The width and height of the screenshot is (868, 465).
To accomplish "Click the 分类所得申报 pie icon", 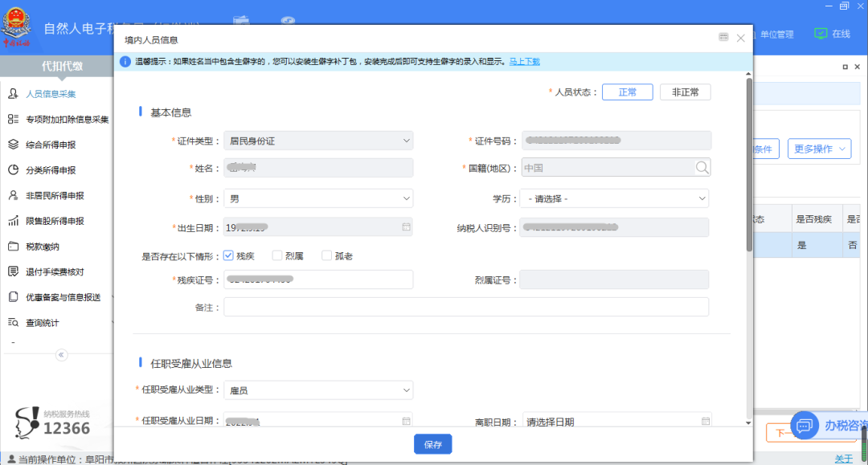I will [x=14, y=169].
